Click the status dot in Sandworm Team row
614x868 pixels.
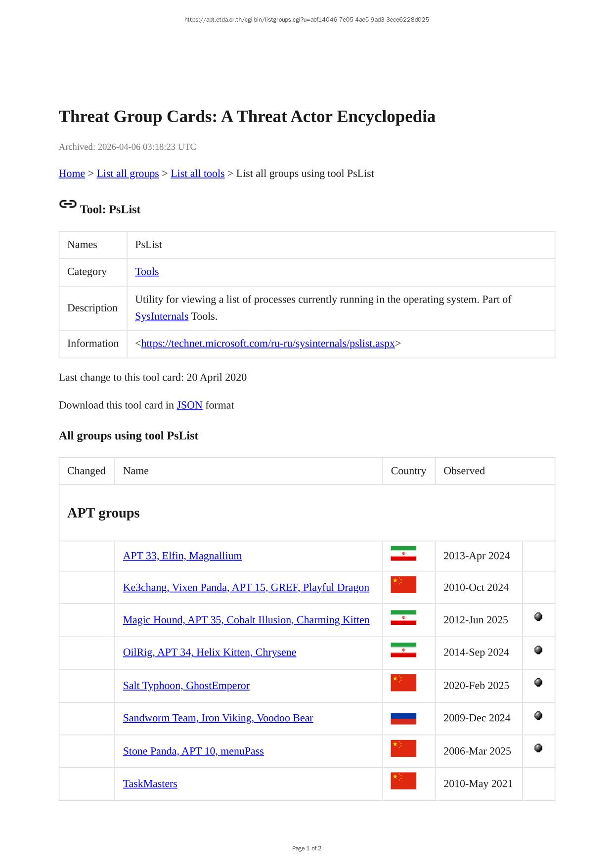pos(538,716)
